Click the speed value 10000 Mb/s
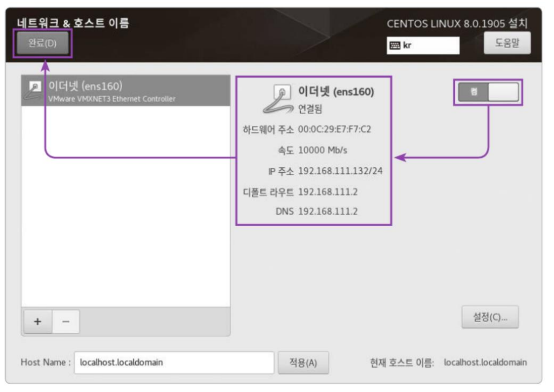 tap(322, 150)
